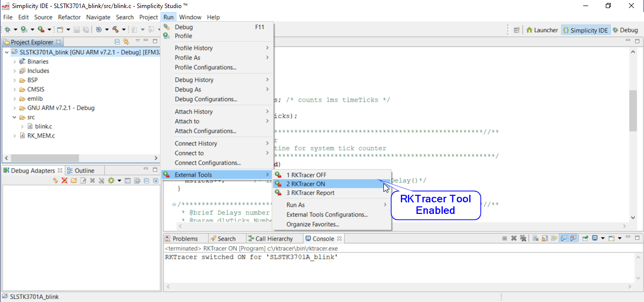Click the Run (green play) toolbar icon
This screenshot has width=644, height=302.
pos(24,30)
